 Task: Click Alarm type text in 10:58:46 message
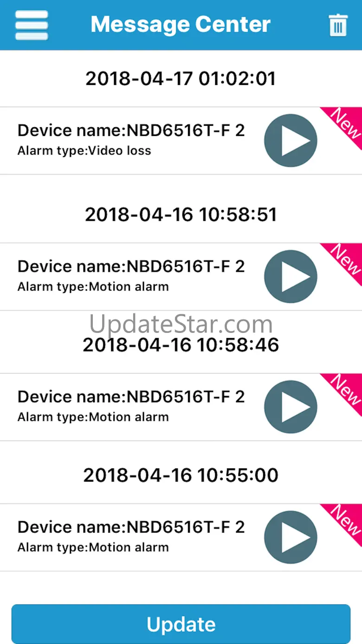point(93,417)
